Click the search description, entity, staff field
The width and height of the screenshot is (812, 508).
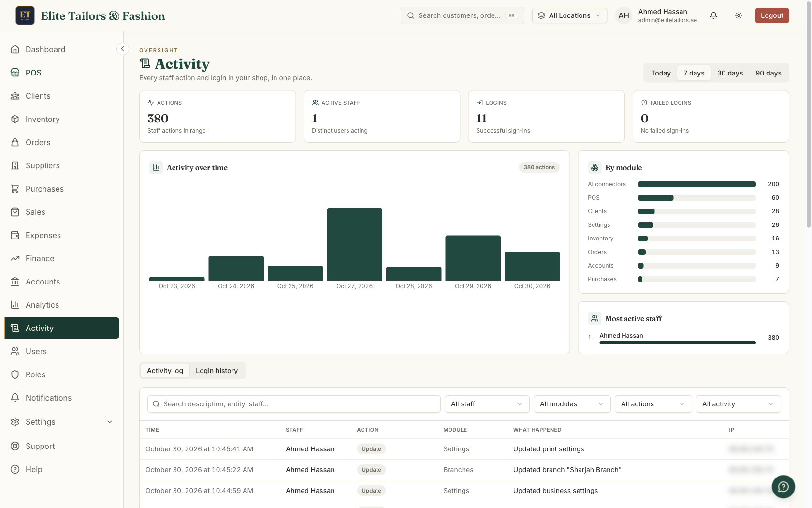coord(294,404)
